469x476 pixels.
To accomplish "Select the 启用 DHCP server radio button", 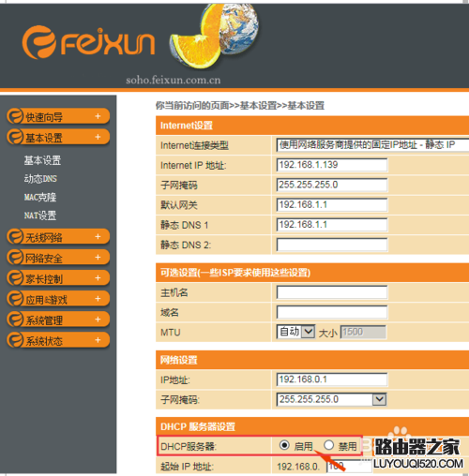I will pyautogui.click(x=284, y=445).
